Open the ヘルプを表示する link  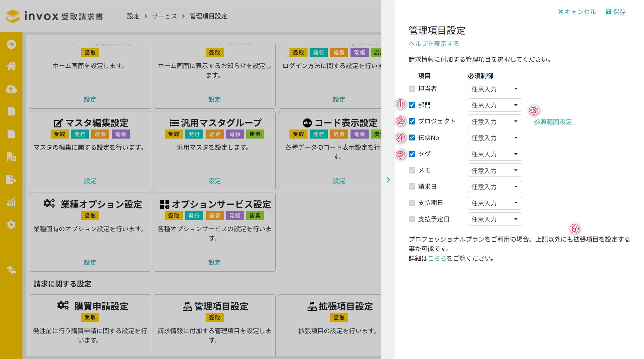pos(434,44)
